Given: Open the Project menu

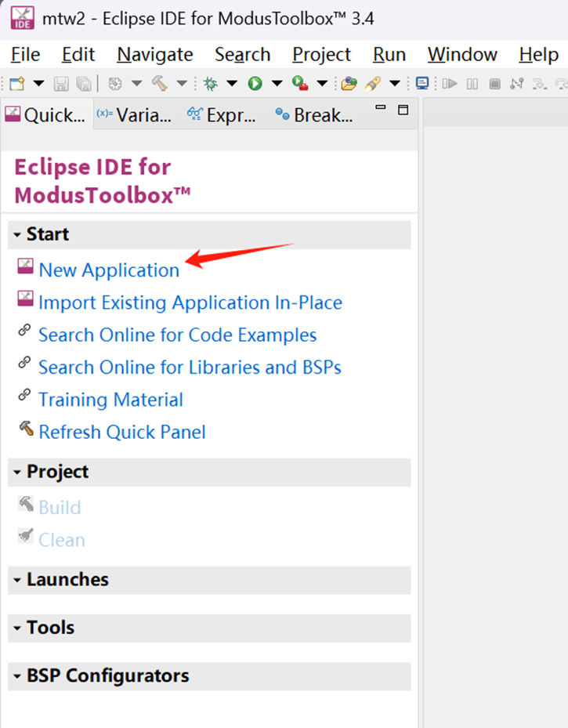Looking at the screenshot, I should coord(321,54).
